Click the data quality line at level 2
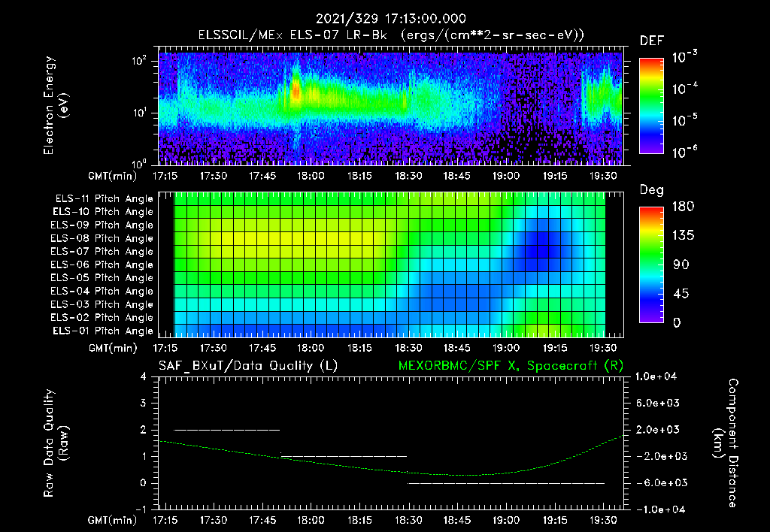770x532 pixels. (227, 430)
